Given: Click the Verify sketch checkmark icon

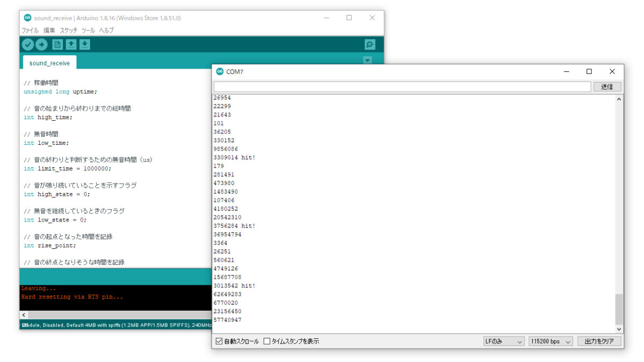Looking at the screenshot, I should (x=28, y=45).
